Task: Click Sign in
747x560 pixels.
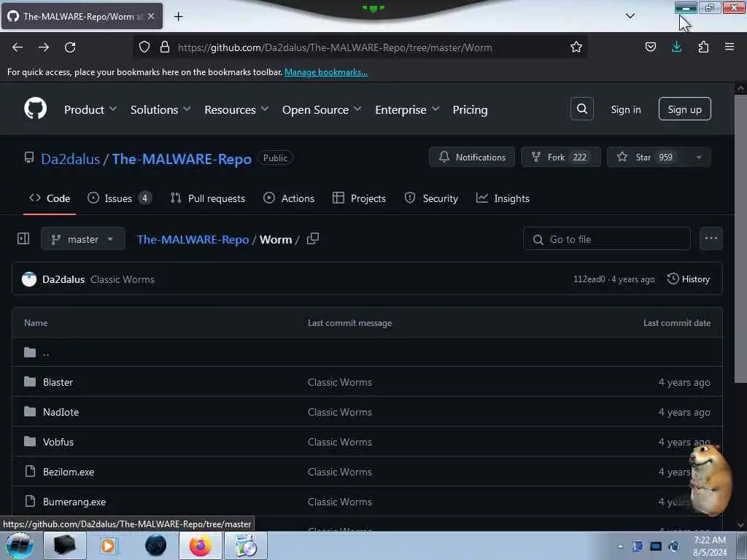Action: (625, 109)
